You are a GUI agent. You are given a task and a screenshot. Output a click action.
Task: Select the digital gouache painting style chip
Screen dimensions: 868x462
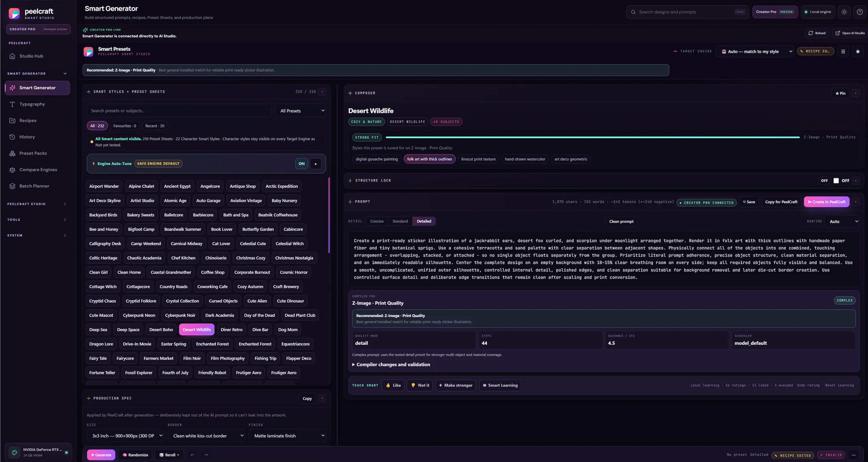(377, 159)
